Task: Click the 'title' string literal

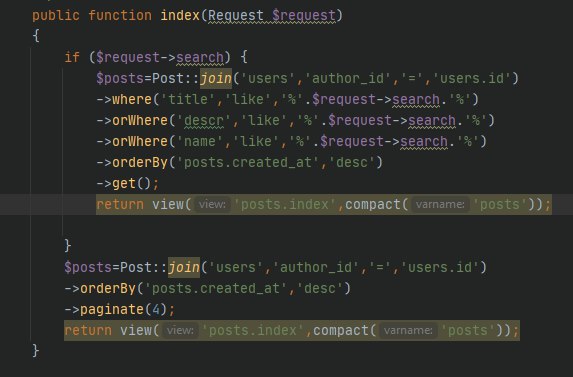Action: [x=188, y=99]
